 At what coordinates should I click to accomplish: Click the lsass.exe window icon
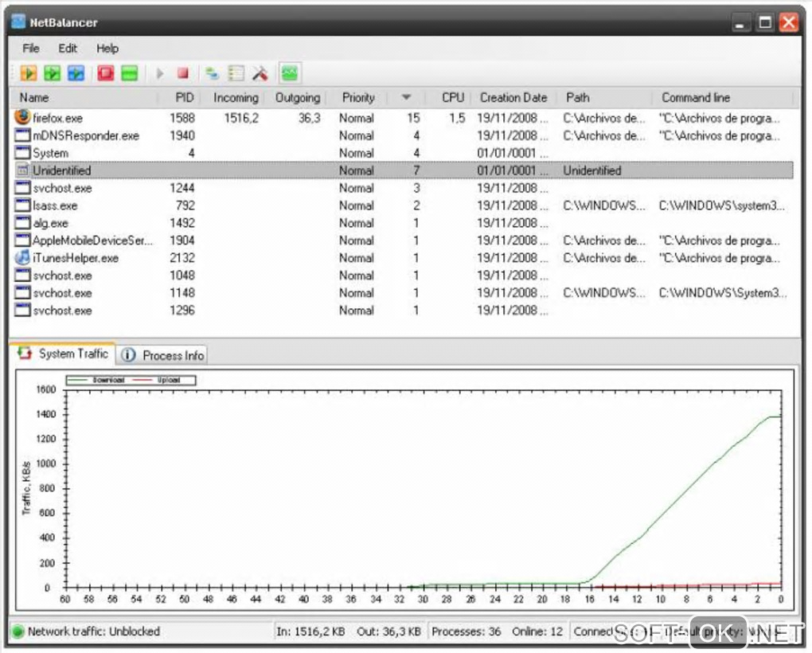point(22,205)
